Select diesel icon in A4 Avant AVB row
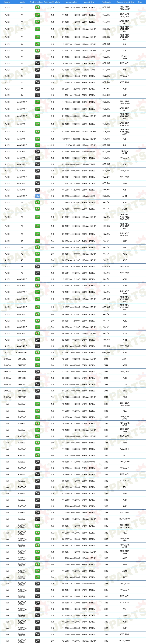The width and height of the screenshot is (146, 644). [x=38, y=183]
